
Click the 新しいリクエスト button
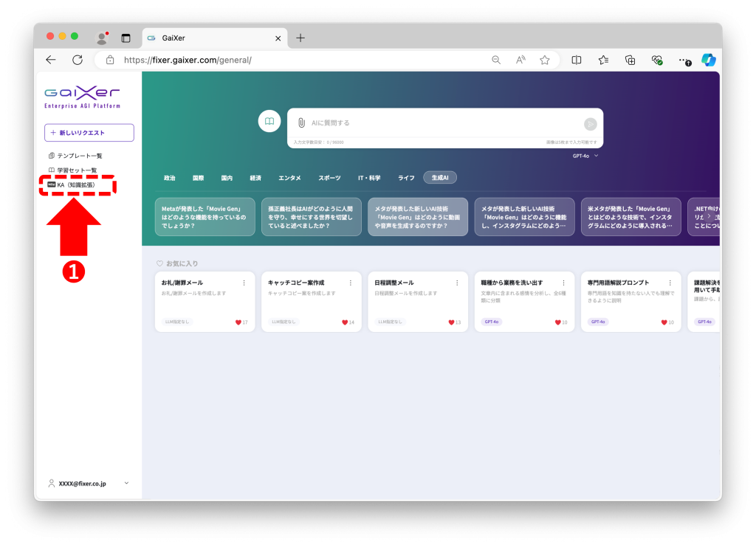click(89, 133)
